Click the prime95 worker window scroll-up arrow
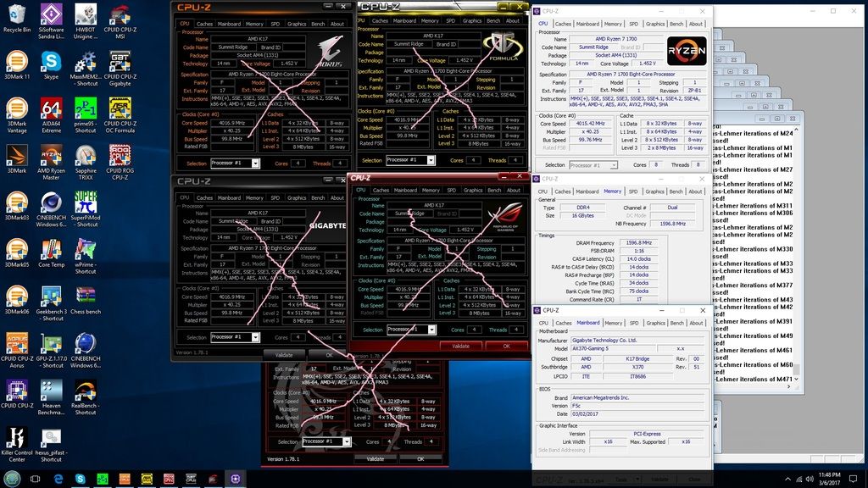Screen dimensions: 868x488 (796, 130)
